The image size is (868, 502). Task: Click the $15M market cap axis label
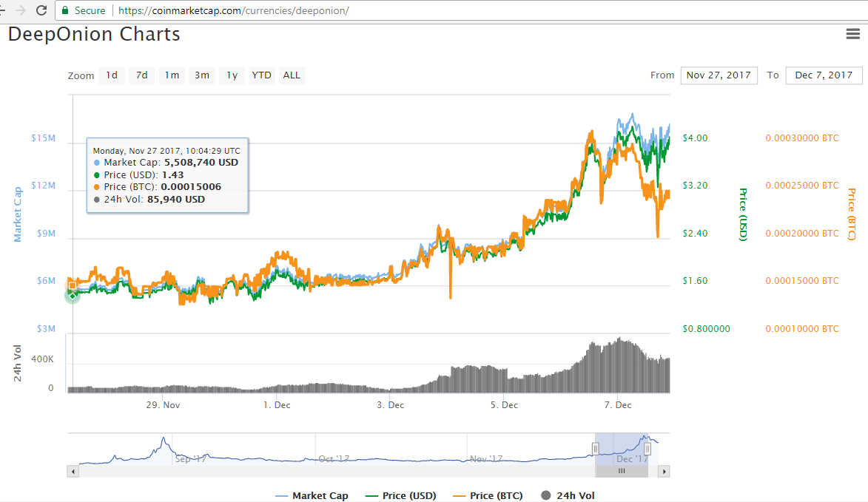click(43, 138)
